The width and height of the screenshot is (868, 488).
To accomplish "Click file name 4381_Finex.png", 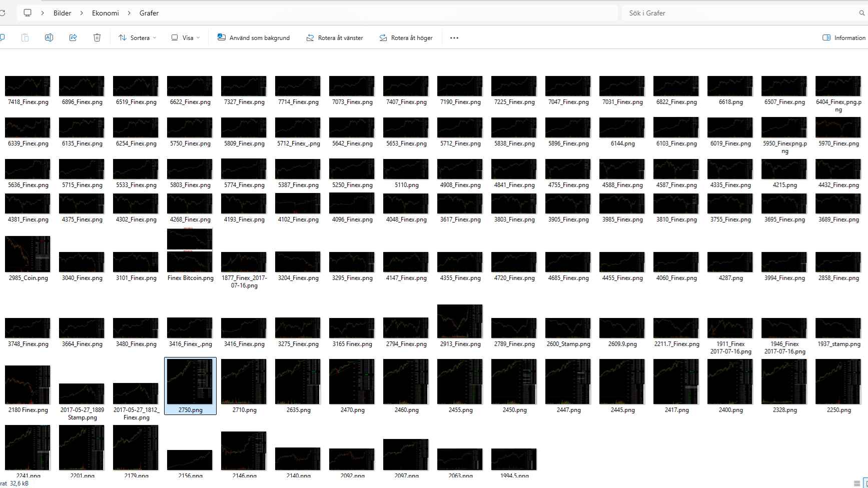I will (28, 219).
